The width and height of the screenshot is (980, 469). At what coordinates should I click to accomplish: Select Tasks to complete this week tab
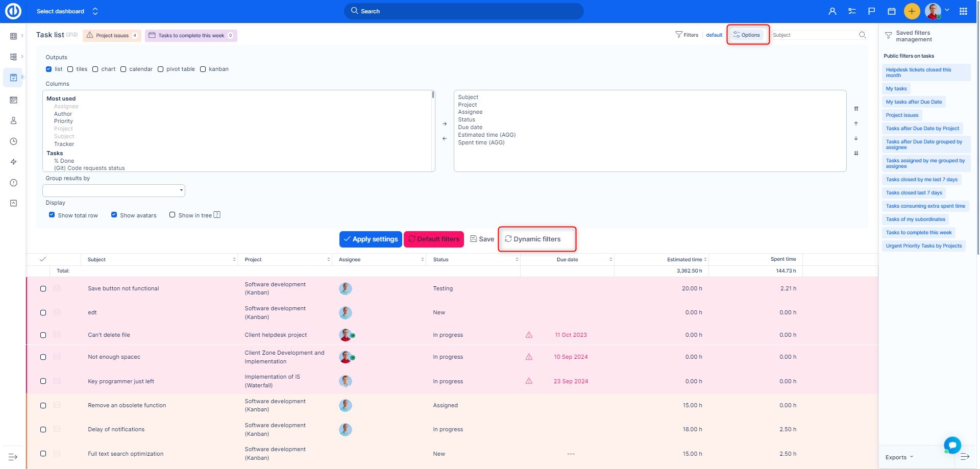[191, 35]
